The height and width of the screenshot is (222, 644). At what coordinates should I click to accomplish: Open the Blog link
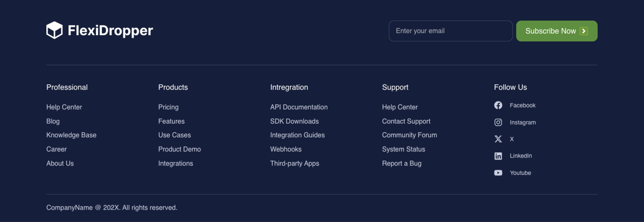[53, 121]
